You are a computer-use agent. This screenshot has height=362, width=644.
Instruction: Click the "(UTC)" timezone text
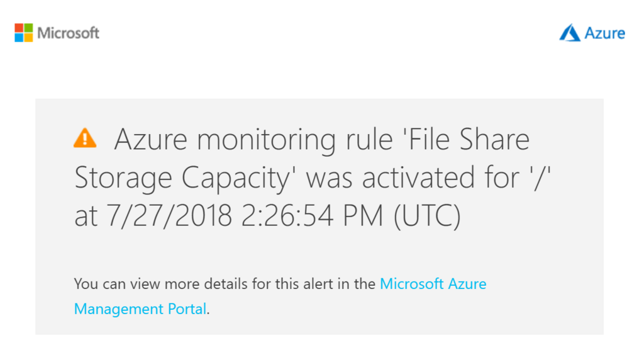[427, 217]
